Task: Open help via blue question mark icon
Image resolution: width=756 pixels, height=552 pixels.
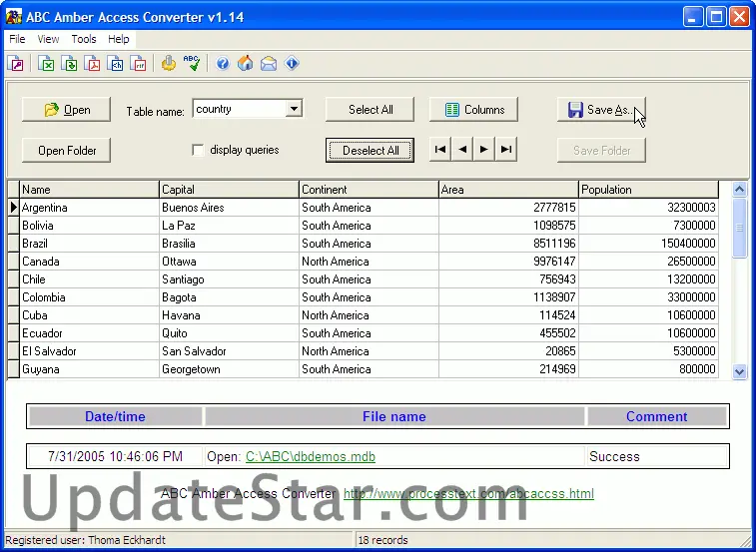Action: point(223,64)
